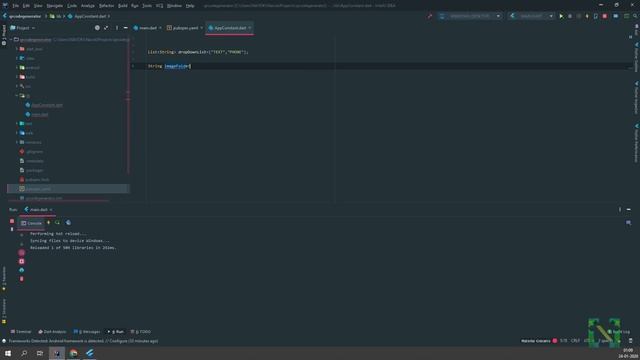Click the Material Oceanic theme status indicator
This screenshot has height=360, width=640.
(539, 341)
